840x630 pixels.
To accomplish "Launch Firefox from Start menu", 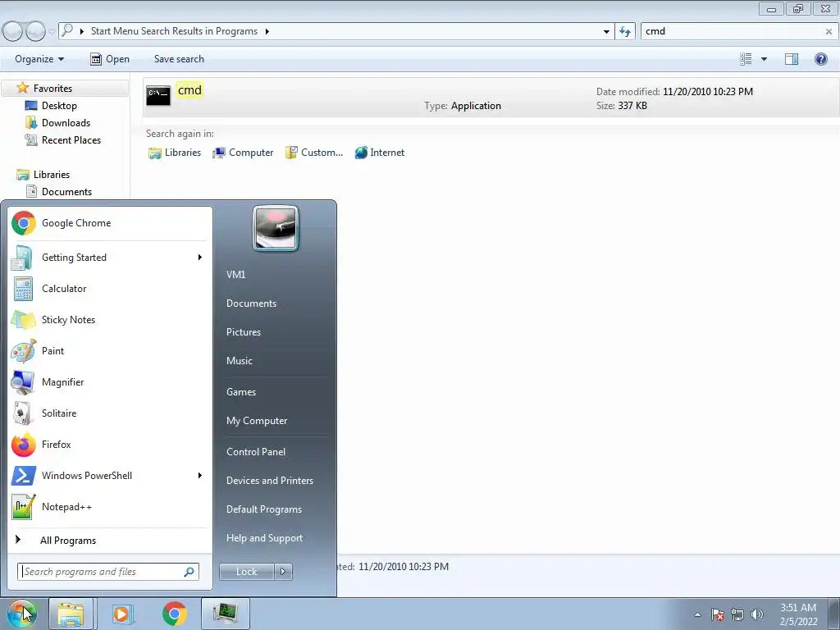I will (x=109, y=444).
